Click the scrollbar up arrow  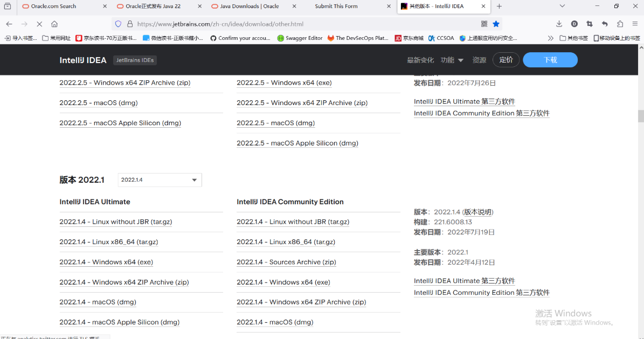pyautogui.click(x=641, y=47)
